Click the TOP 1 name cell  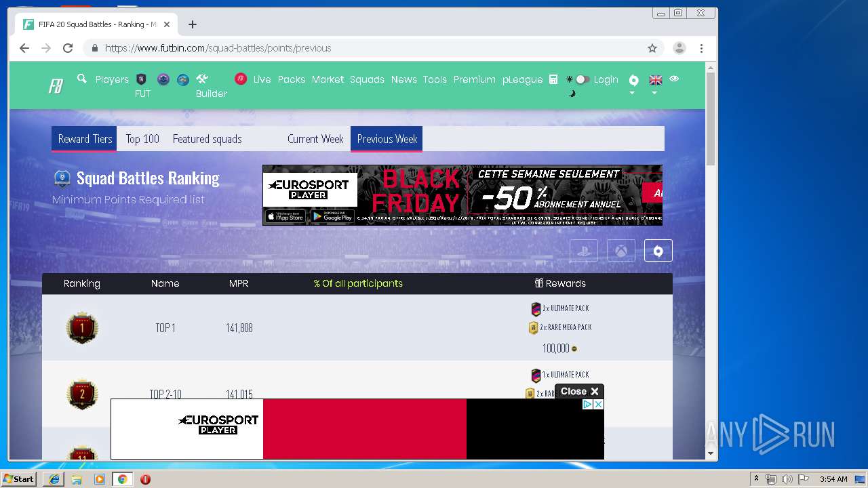(x=165, y=328)
